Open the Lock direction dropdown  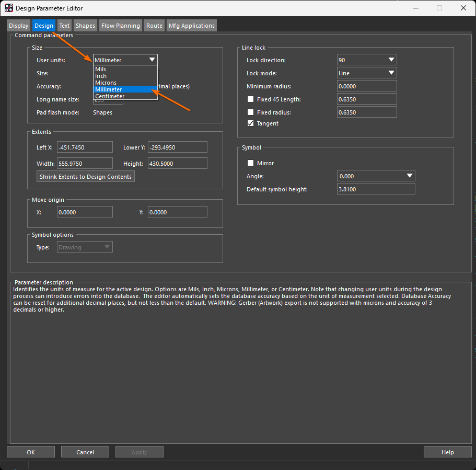click(391, 60)
